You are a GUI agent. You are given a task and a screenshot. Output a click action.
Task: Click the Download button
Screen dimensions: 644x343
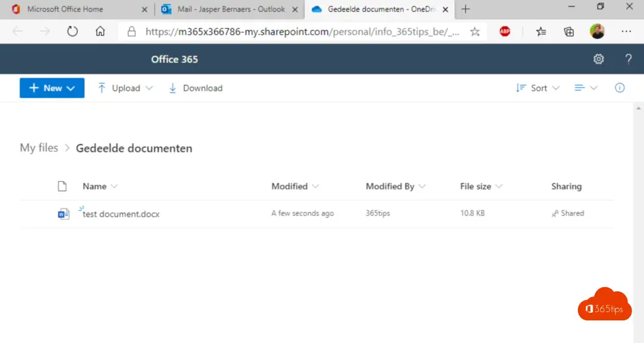pyautogui.click(x=196, y=88)
